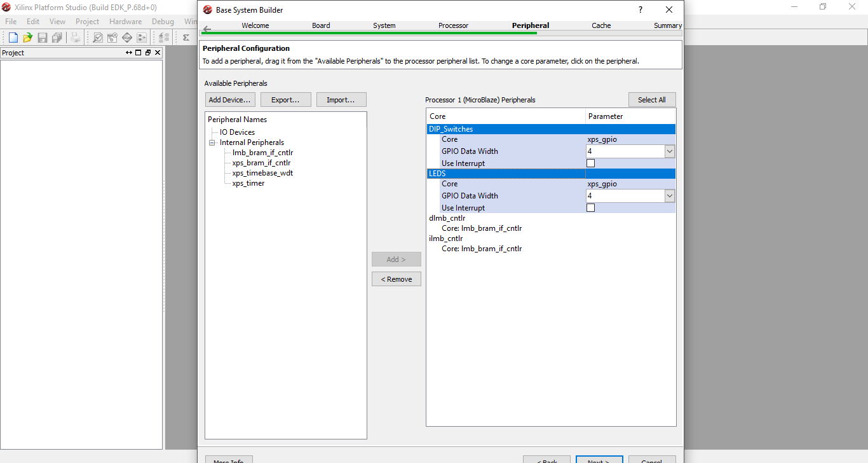This screenshot has width=868, height=463.
Task: Collapse the Internal Peripherals tree node
Action: pyautogui.click(x=212, y=142)
